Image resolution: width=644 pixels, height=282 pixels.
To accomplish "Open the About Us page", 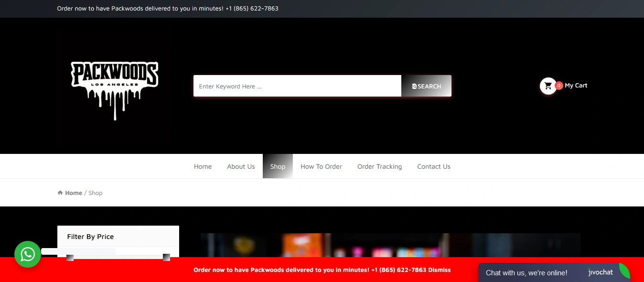I will [241, 166].
